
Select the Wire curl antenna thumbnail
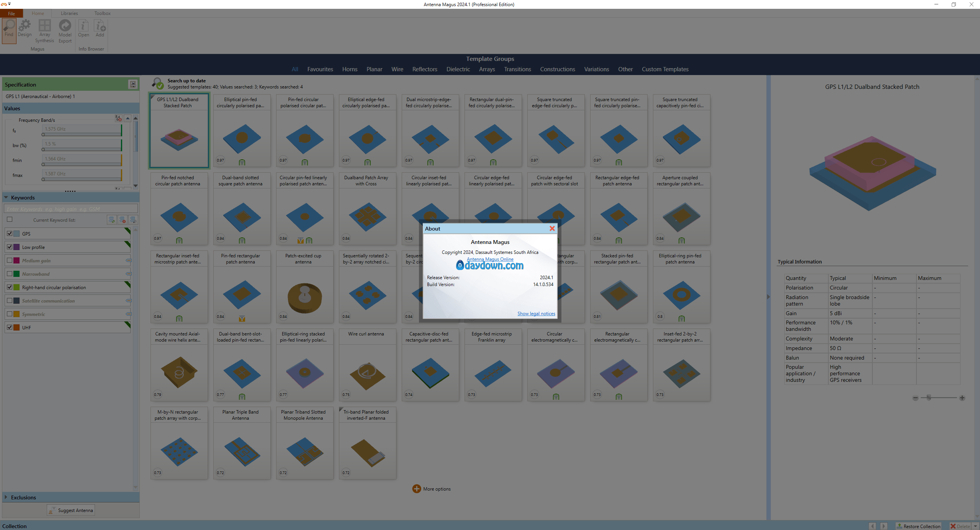(x=367, y=365)
